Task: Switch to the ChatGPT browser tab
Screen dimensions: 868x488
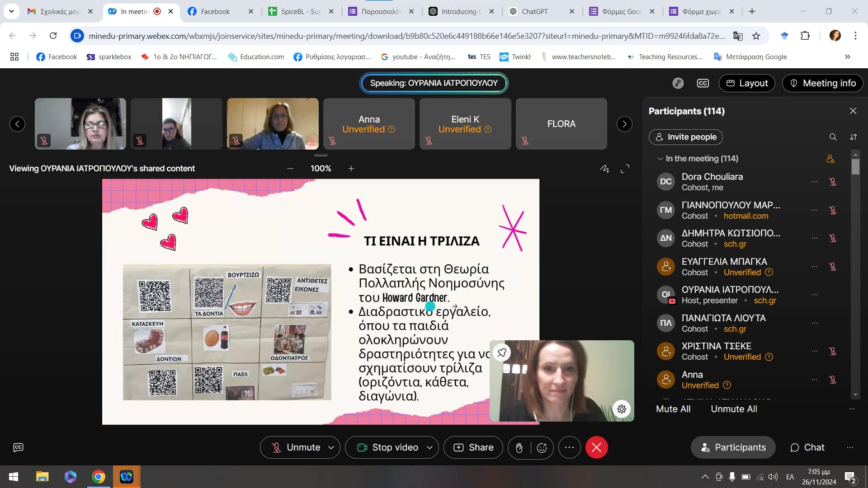Action: tap(534, 11)
